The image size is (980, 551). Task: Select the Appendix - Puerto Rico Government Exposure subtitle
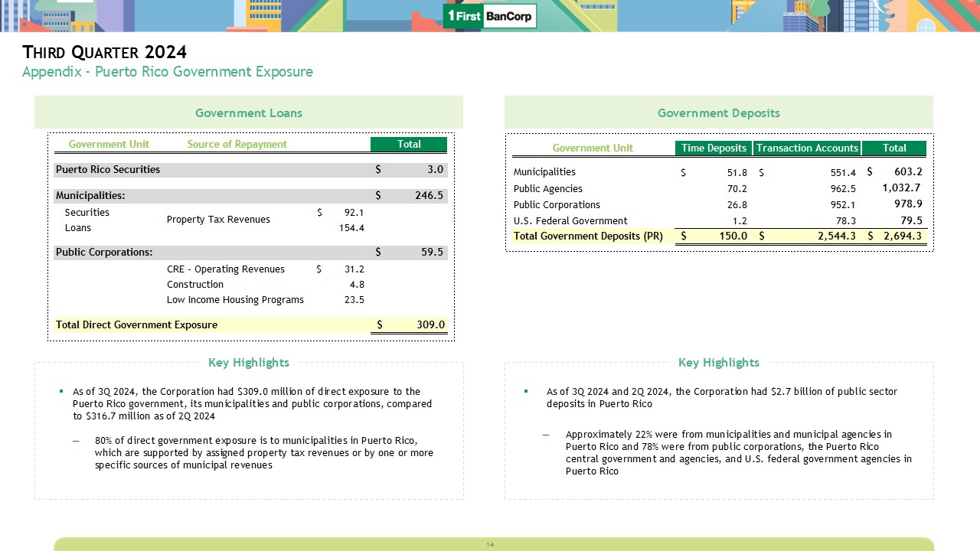[x=167, y=72]
